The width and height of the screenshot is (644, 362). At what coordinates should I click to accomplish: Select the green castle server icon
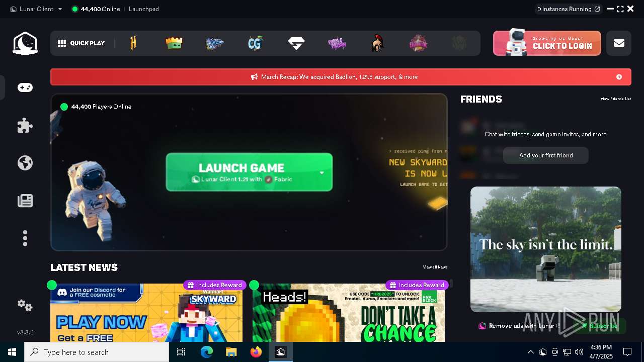coord(174,43)
